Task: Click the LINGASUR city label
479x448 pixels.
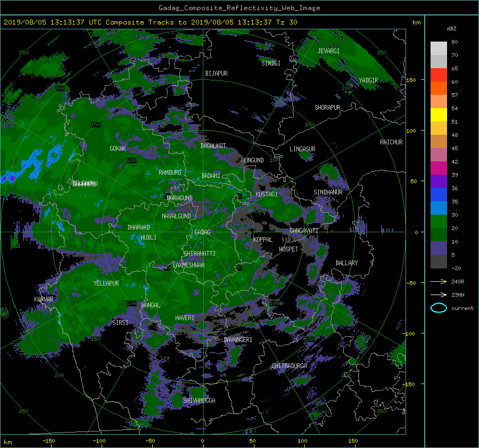Action: (302, 149)
